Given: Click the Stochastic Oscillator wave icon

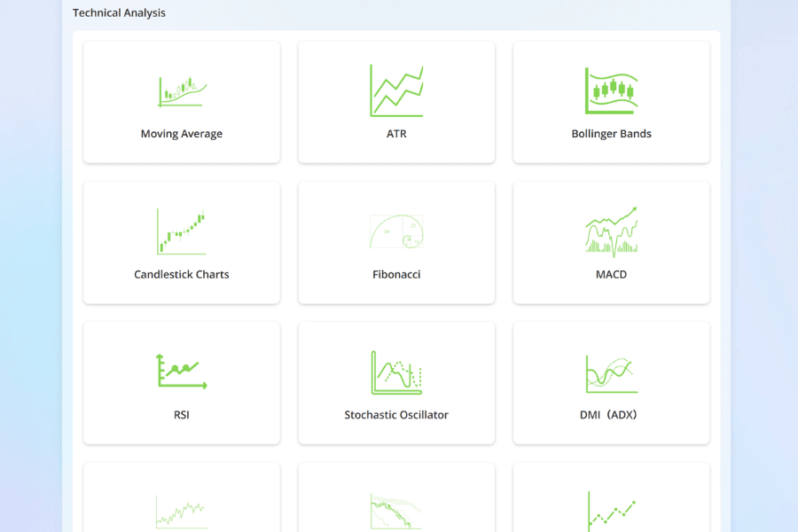Looking at the screenshot, I should pos(396,372).
